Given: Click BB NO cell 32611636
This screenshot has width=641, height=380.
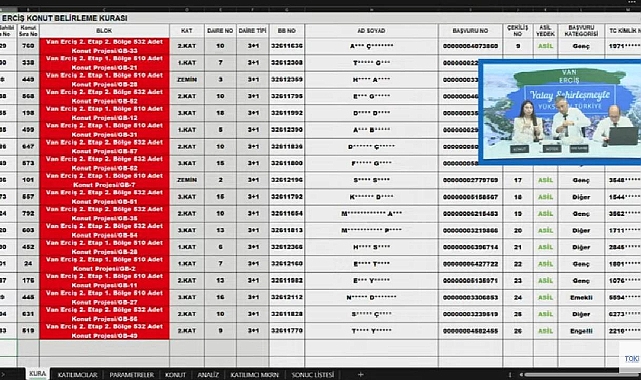Looking at the screenshot, I should [x=287, y=46].
